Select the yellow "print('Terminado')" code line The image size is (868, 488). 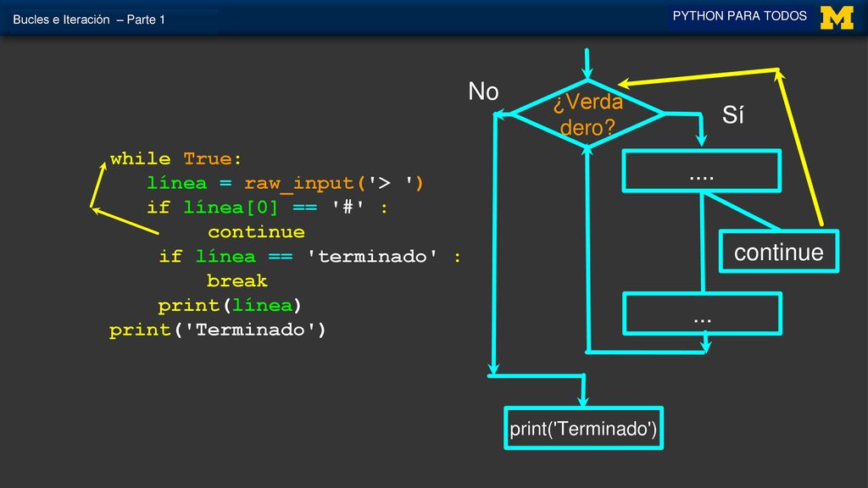pyautogui.click(x=218, y=330)
